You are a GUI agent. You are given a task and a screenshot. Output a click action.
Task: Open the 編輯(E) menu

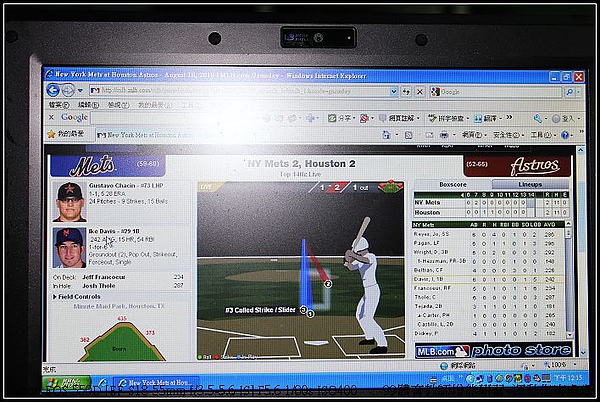tap(88, 104)
